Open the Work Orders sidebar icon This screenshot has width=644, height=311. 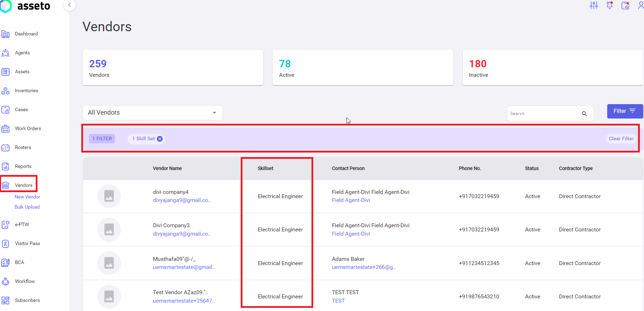pos(6,129)
